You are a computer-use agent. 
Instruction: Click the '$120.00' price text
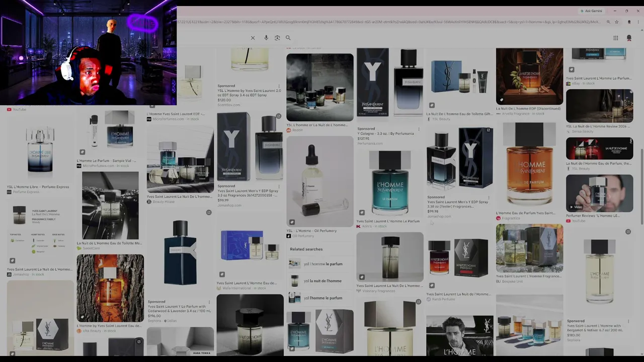(x=224, y=100)
